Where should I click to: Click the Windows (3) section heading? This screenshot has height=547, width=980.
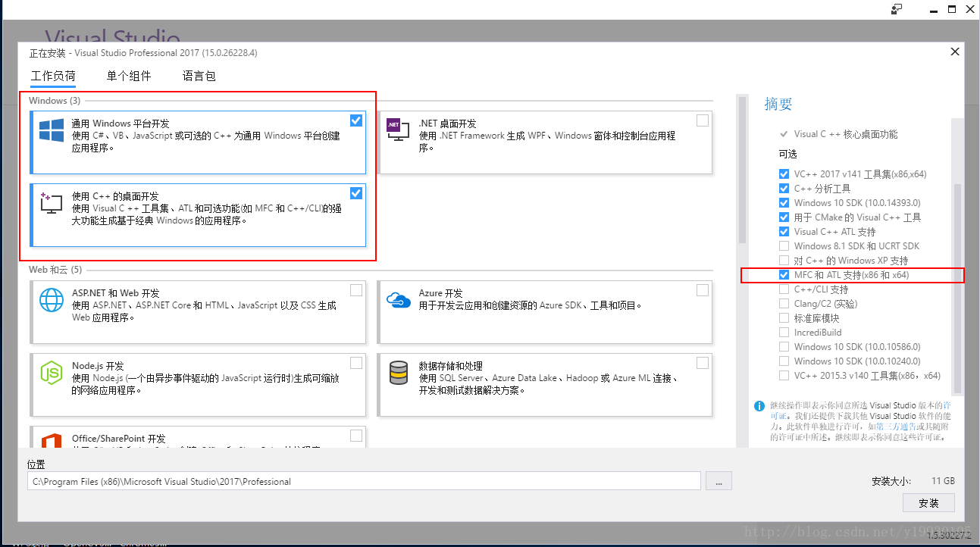click(55, 101)
